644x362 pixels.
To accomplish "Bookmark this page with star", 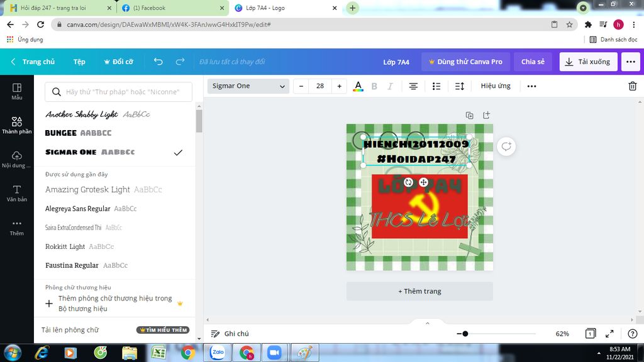I will tap(569, 25).
